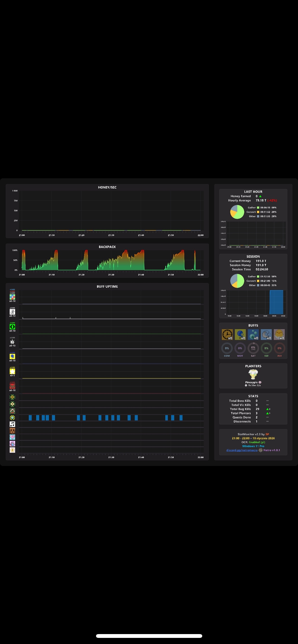
Task: Click the clock buff icon in Buffs
Action: point(227,334)
